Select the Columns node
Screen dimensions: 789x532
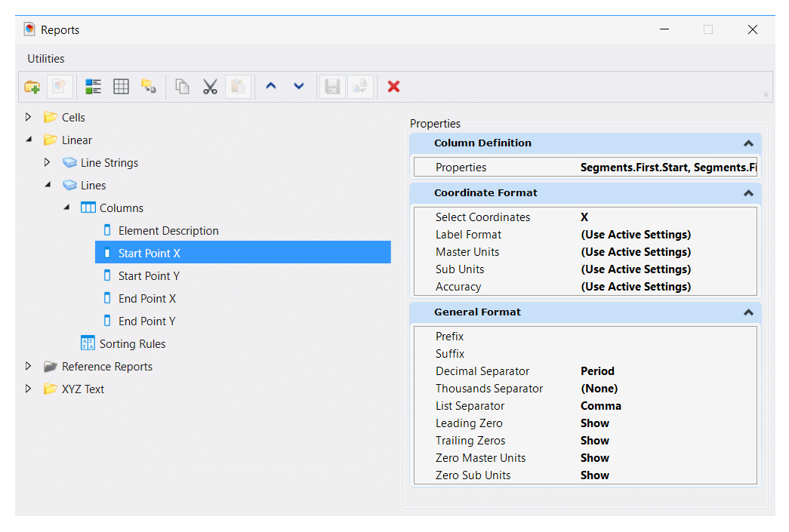click(122, 208)
